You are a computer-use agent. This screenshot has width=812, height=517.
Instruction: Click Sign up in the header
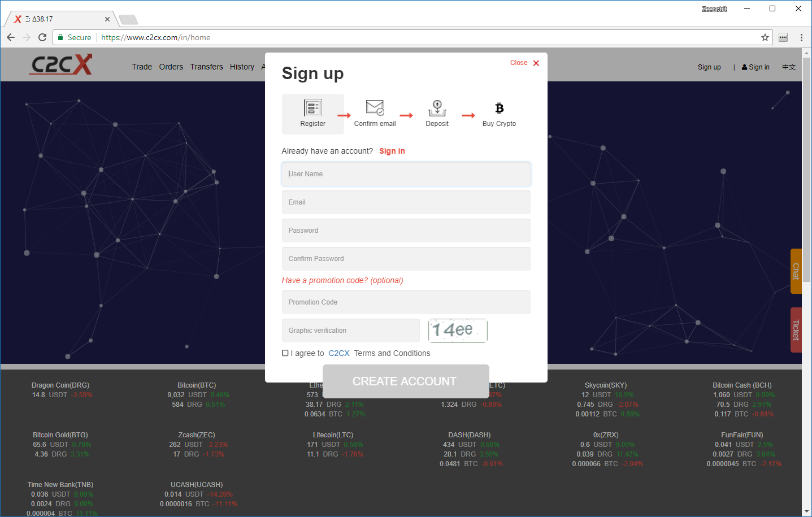[x=709, y=67]
